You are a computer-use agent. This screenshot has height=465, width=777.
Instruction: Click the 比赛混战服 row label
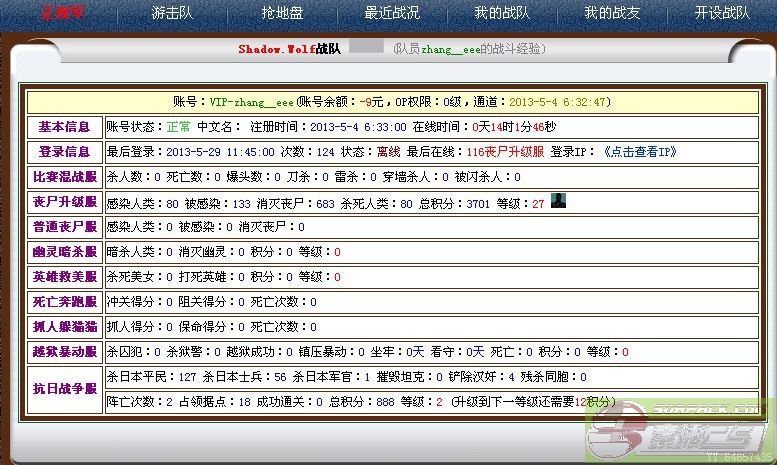[x=64, y=177]
